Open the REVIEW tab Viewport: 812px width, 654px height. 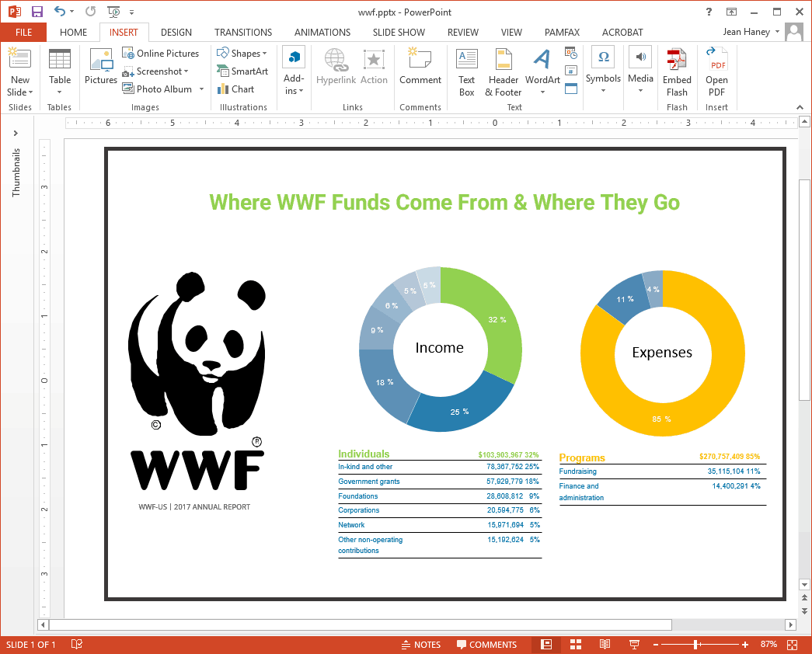463,32
